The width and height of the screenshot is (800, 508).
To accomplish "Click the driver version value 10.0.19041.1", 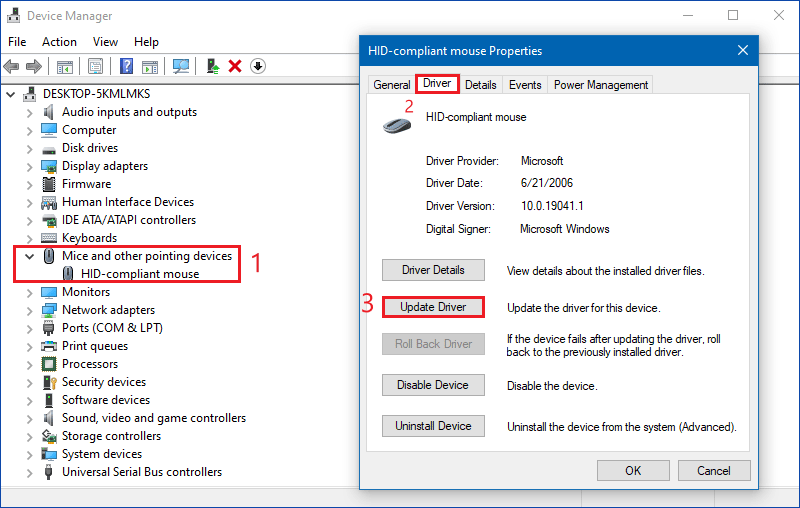I will point(552,206).
